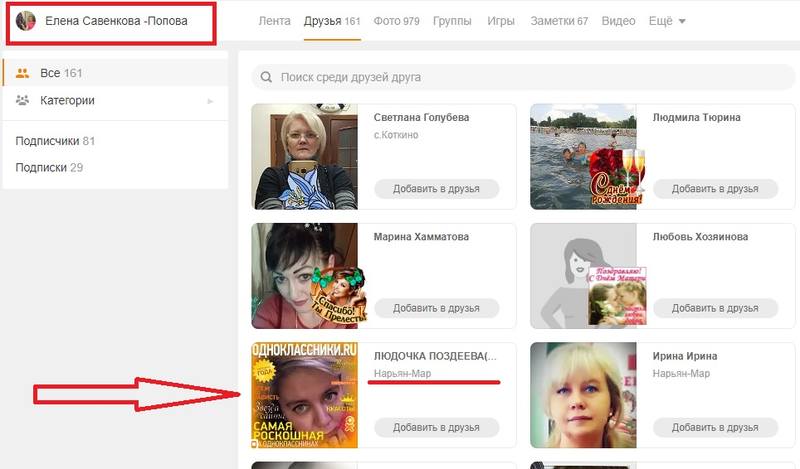The height and width of the screenshot is (469, 800).
Task: Click Елена Савенкова-Попова profile avatar
Action: (x=26, y=21)
